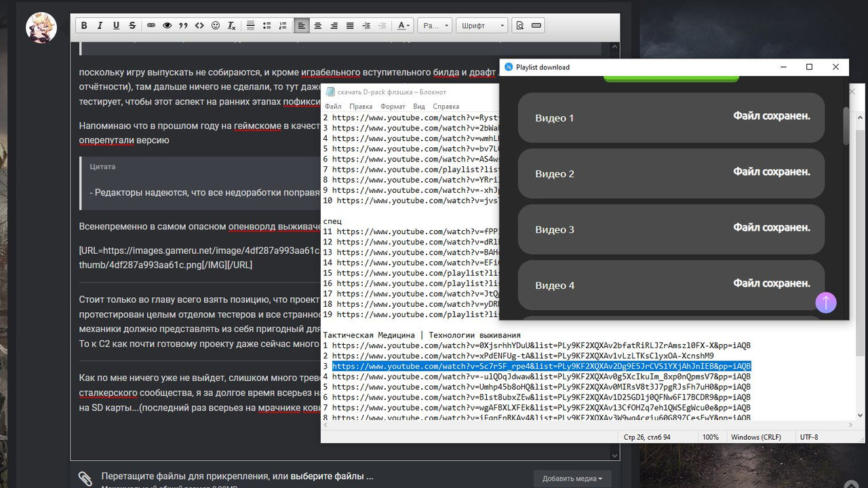Select the Видео 2 card in Playlist download
The image size is (868, 488).
point(671,173)
